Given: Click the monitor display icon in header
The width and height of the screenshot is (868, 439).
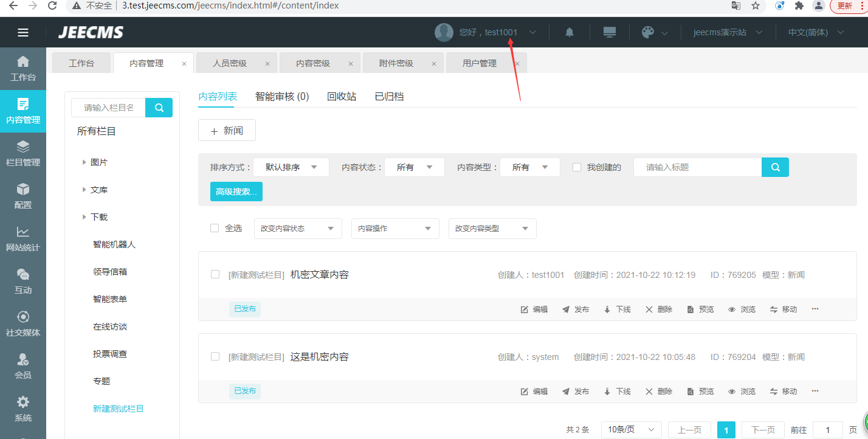Looking at the screenshot, I should (x=610, y=32).
